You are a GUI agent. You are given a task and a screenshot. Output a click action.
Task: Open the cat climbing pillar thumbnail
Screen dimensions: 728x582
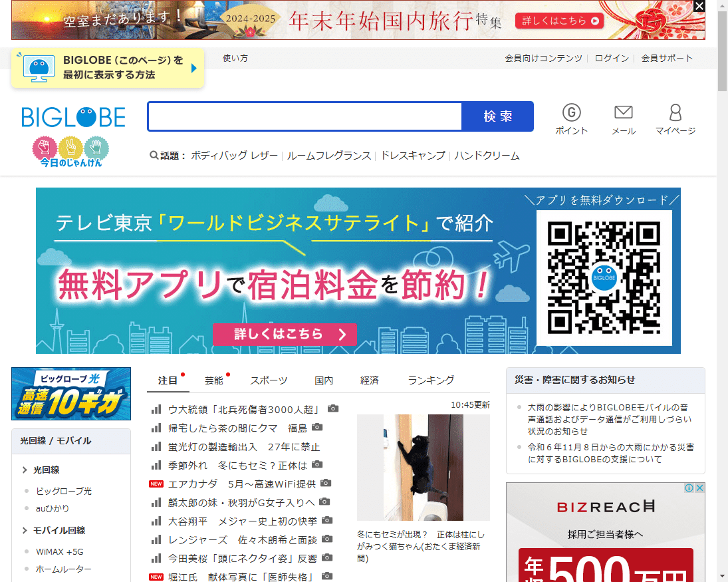point(424,468)
